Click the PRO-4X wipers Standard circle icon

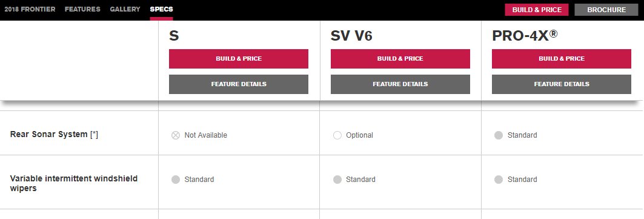pos(498,180)
